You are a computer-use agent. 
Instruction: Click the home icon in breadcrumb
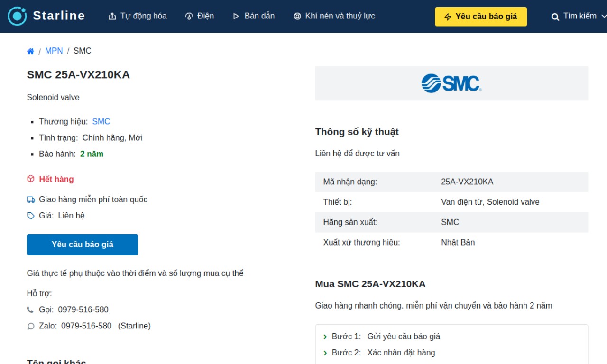click(x=30, y=51)
